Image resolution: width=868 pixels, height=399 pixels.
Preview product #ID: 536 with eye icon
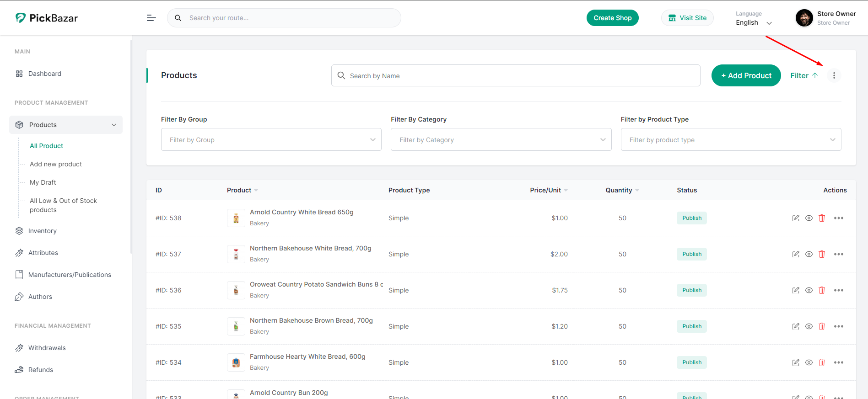coord(809,290)
